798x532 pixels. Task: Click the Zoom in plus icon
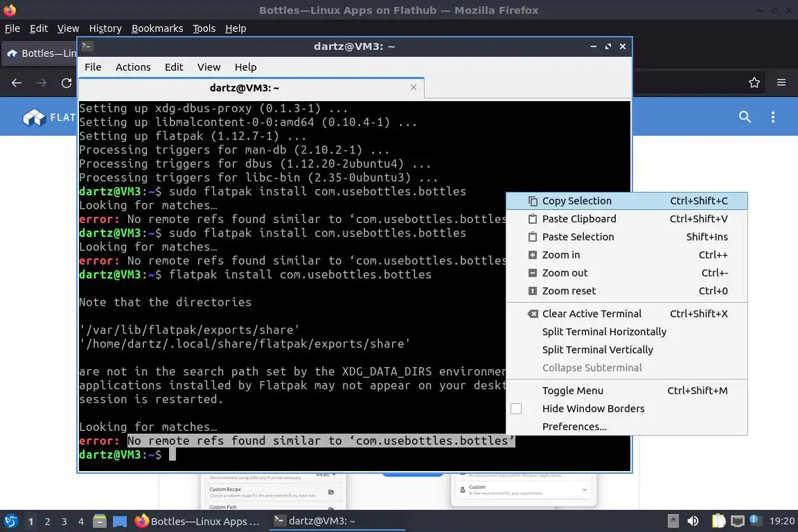(532, 255)
